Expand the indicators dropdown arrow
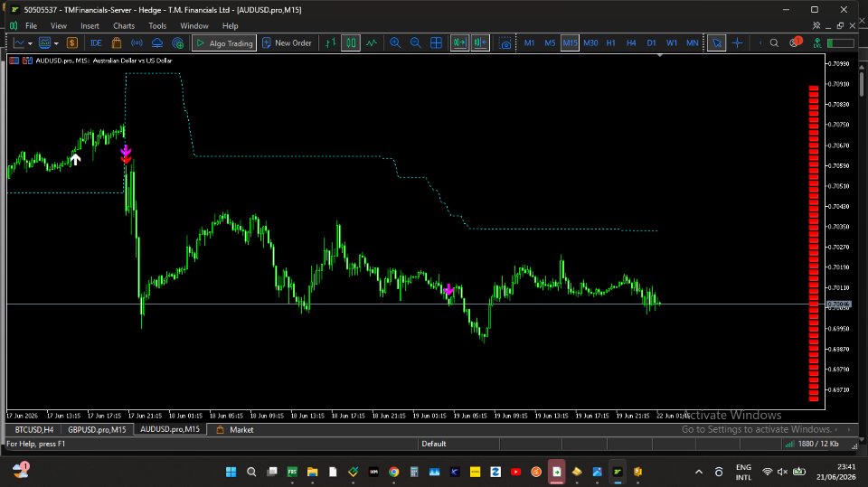This screenshot has width=868, height=487. pos(56,43)
